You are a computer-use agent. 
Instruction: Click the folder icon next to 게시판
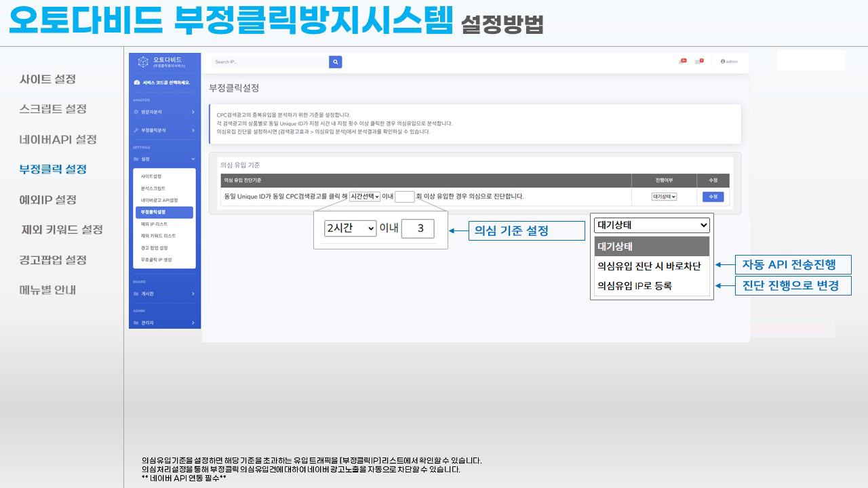(136, 294)
